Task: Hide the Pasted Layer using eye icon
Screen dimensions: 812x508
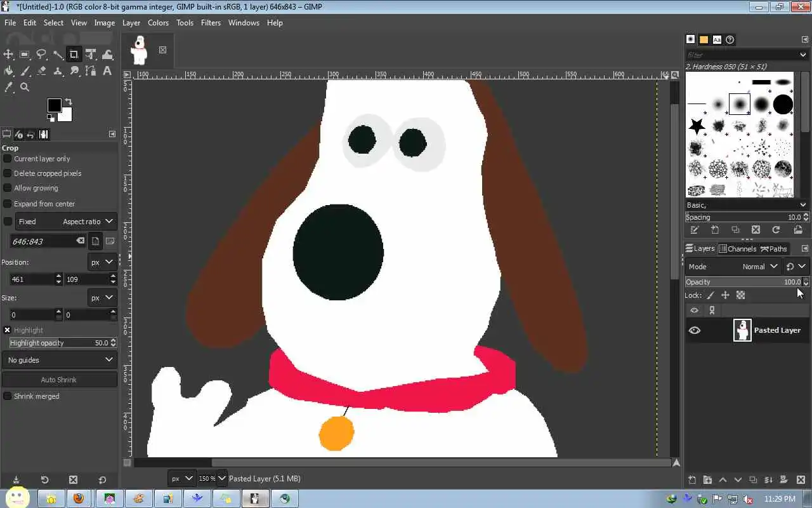Action: 695,330
